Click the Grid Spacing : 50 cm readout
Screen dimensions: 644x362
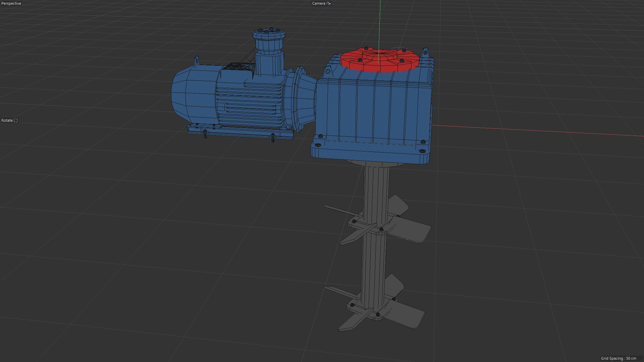(619, 358)
